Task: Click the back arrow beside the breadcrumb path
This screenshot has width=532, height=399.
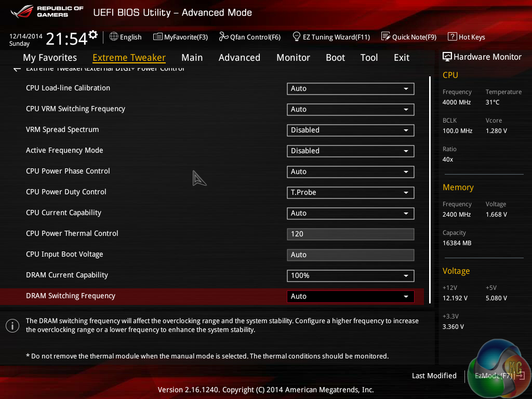Action: click(x=17, y=69)
